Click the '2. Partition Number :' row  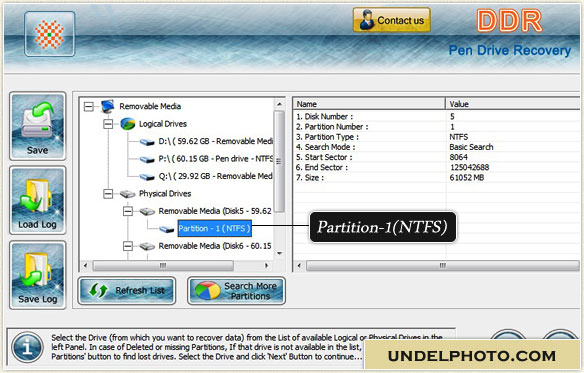coord(437,127)
